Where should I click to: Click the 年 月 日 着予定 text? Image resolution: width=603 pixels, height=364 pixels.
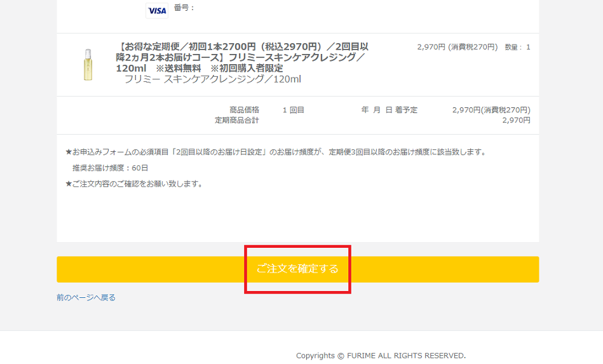pos(389,110)
